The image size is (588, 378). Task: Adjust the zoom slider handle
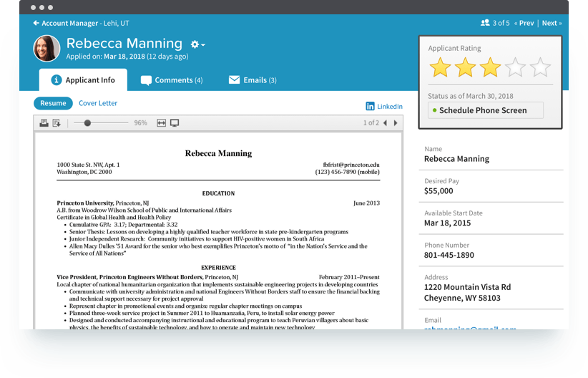(x=87, y=123)
